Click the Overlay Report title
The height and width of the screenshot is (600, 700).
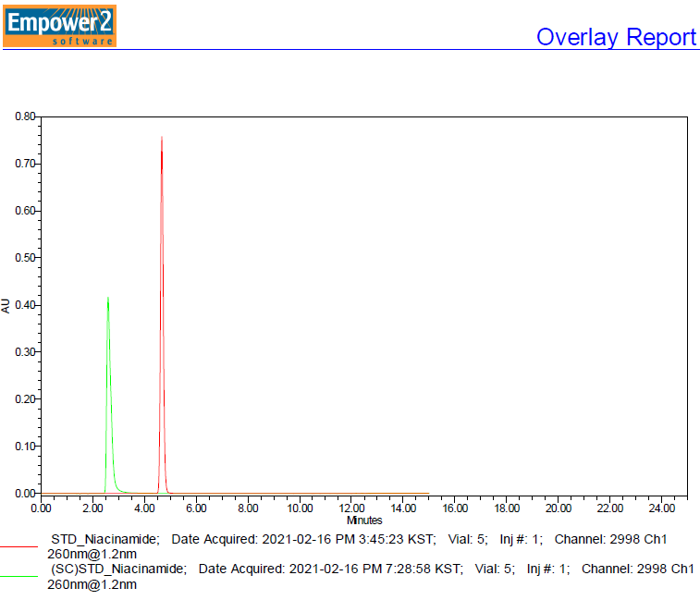pos(616,37)
